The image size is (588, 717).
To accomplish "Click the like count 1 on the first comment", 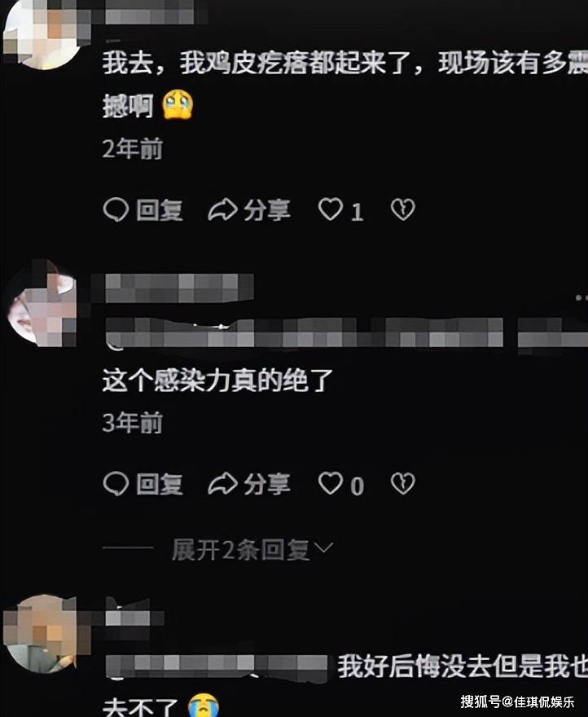I will click(x=357, y=212).
